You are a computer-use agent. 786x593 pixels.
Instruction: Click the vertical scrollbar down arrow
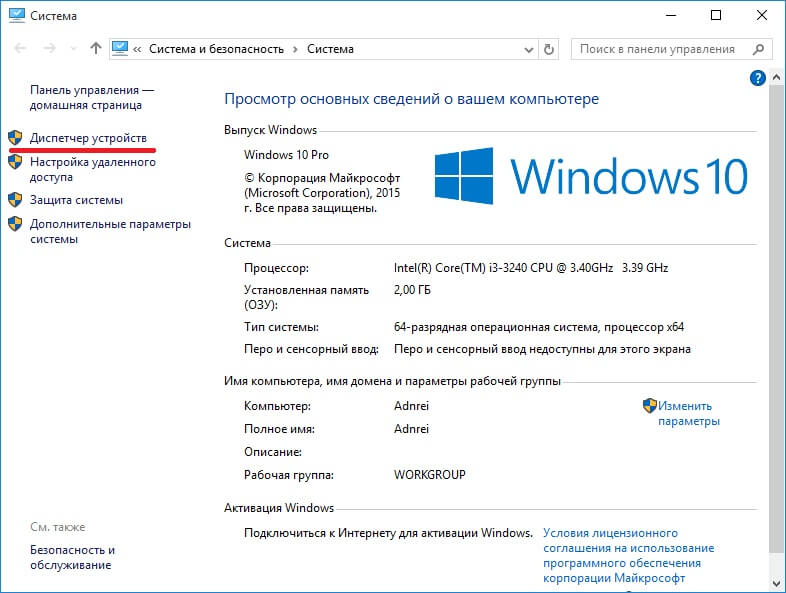[x=777, y=585]
